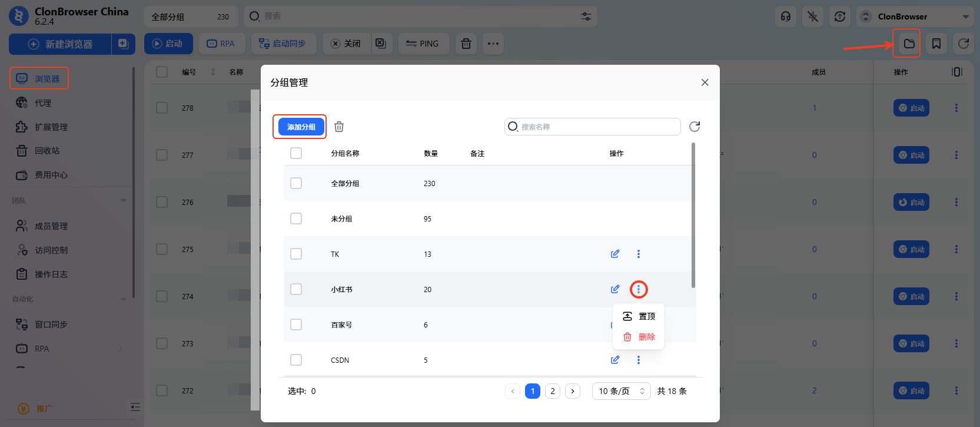This screenshot has height=427, width=980.
Task: Click the trash icon beside 添加分组
Action: (x=339, y=127)
